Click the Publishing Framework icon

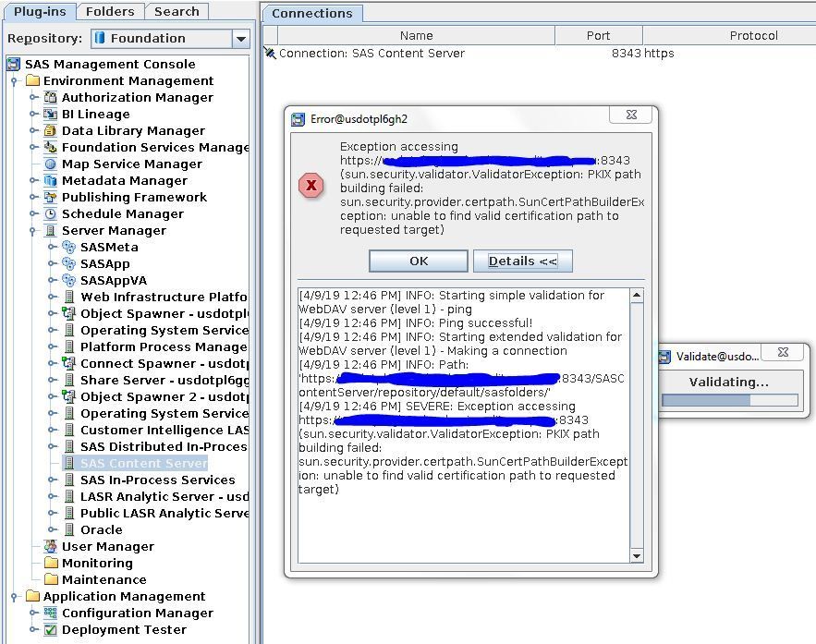coord(51,197)
